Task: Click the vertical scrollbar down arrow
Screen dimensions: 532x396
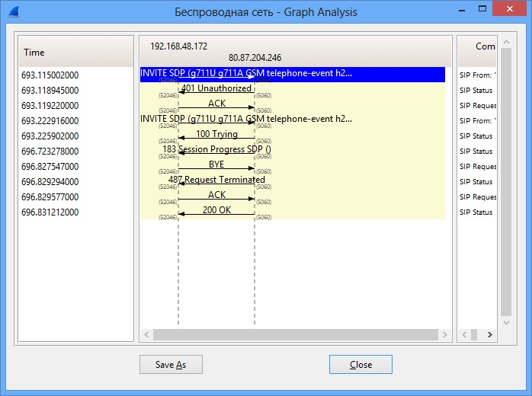Action: click(x=506, y=324)
